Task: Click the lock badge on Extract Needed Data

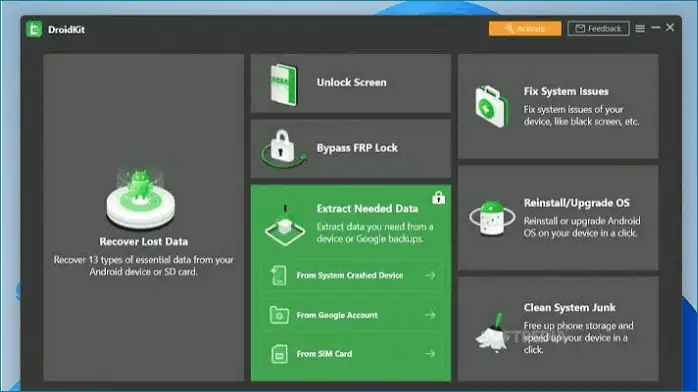Action: 438,197
